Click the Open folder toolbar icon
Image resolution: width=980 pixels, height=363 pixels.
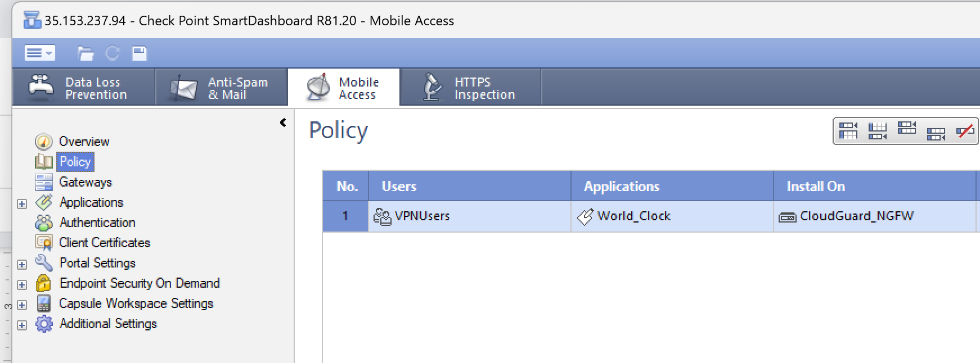pos(86,53)
